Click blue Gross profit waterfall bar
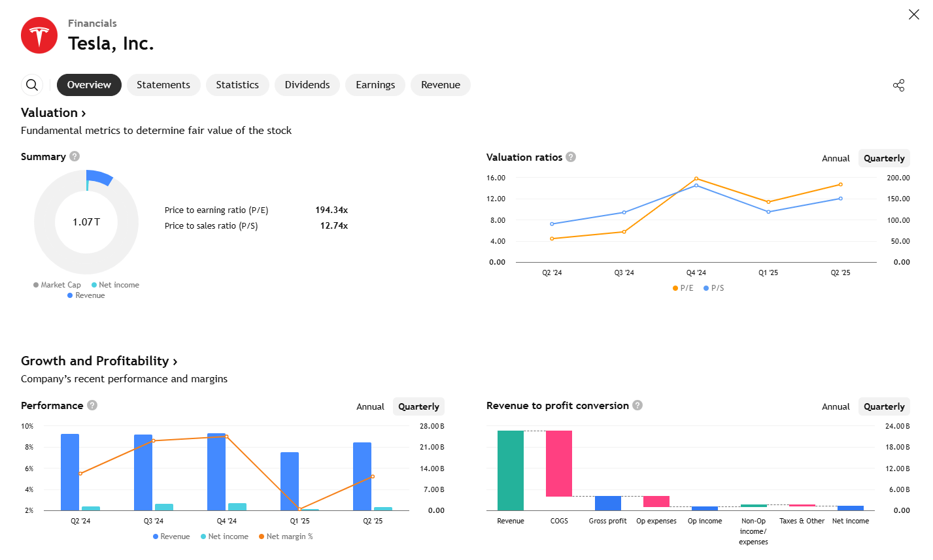 click(x=608, y=503)
